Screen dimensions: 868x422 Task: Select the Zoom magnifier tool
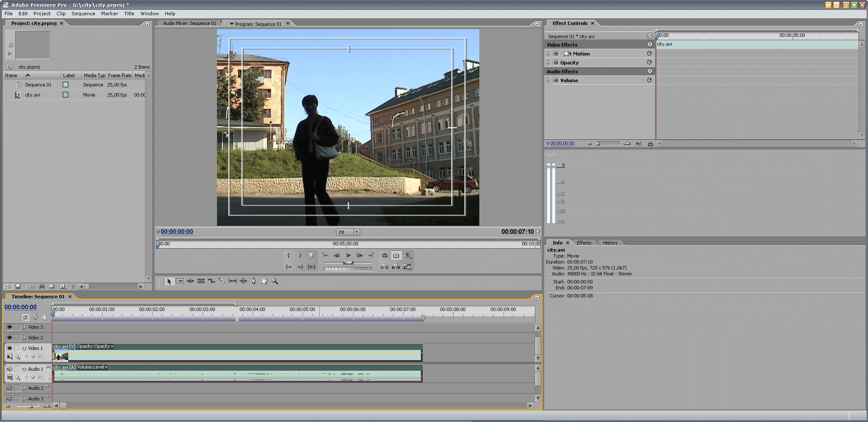275,281
